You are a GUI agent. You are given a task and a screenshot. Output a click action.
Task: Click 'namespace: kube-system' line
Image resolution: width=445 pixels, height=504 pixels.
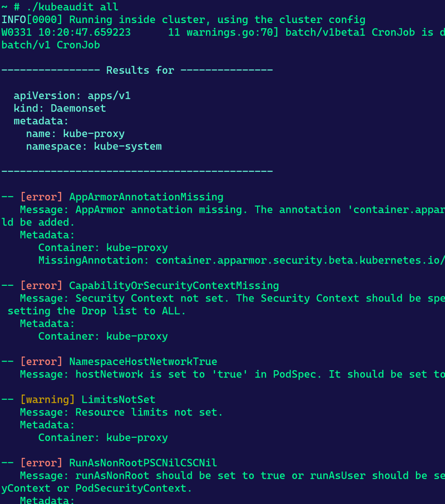pos(94,147)
